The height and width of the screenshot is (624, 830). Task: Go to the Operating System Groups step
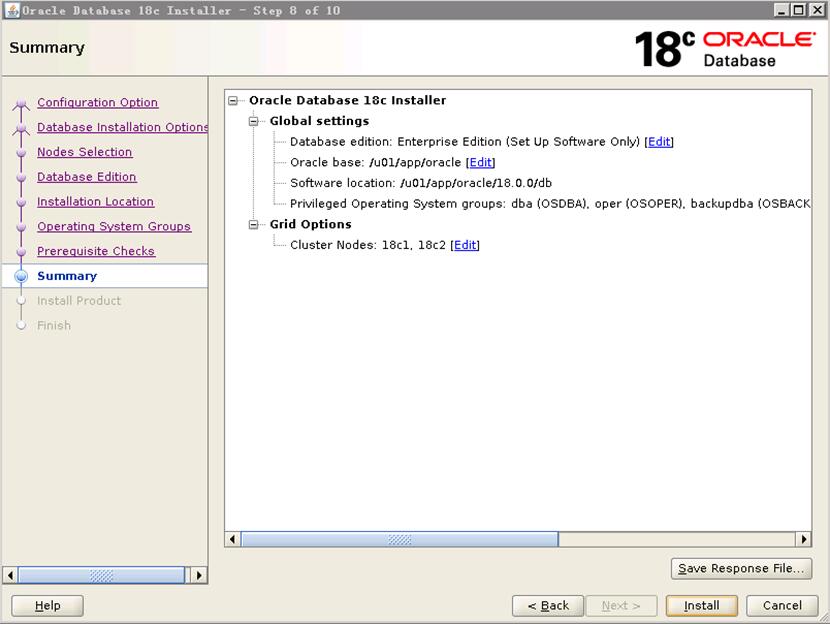114,227
